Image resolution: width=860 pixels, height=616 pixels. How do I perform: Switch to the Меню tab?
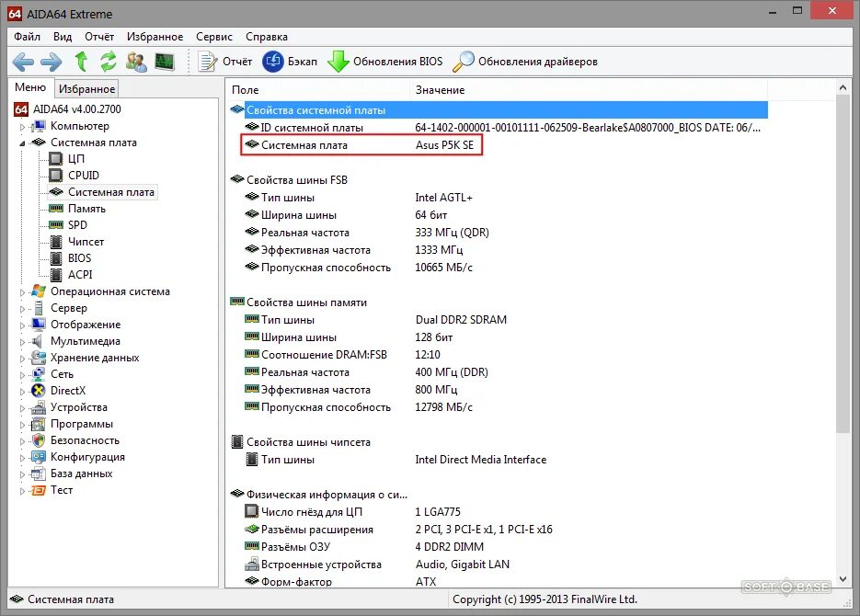pos(30,87)
